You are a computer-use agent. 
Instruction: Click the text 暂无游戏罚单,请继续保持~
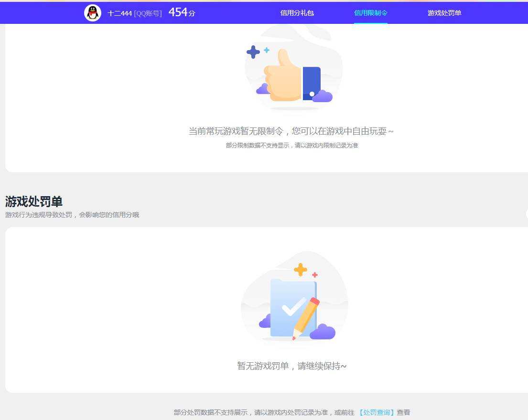(291, 366)
